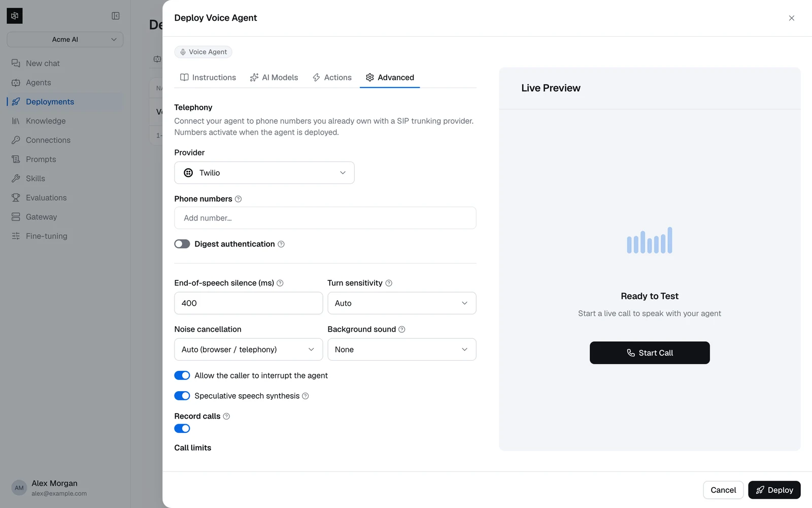Close the Deploy Voice Agent dialog
The width and height of the screenshot is (812, 508).
click(x=792, y=18)
